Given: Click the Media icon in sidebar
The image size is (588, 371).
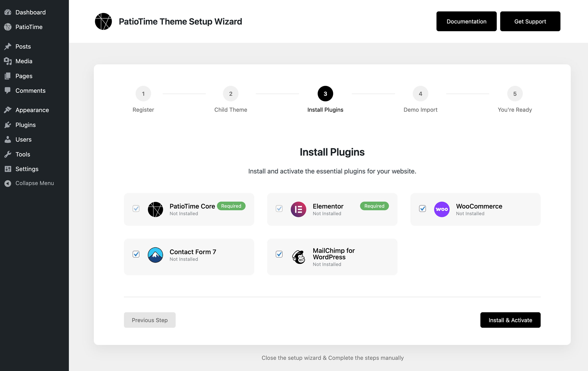Looking at the screenshot, I should click(x=8, y=61).
